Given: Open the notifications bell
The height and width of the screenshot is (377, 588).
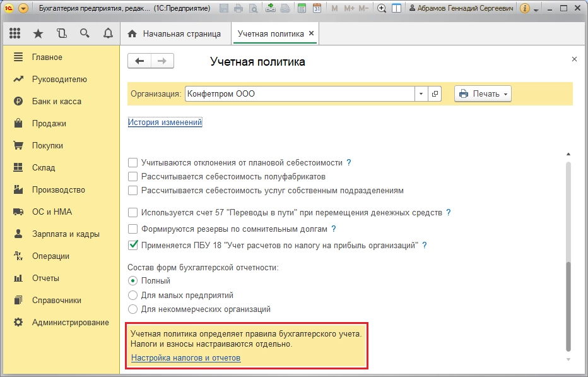Looking at the screenshot, I should [107, 33].
